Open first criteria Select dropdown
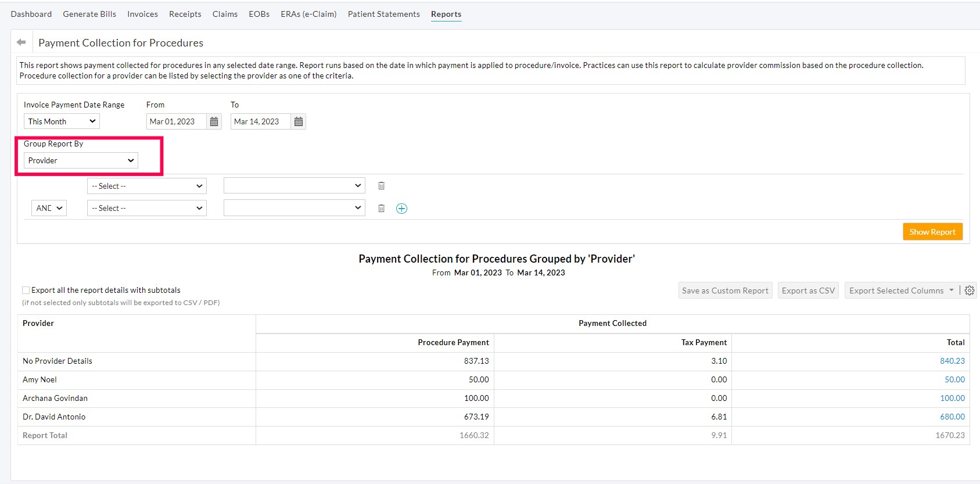 [147, 186]
